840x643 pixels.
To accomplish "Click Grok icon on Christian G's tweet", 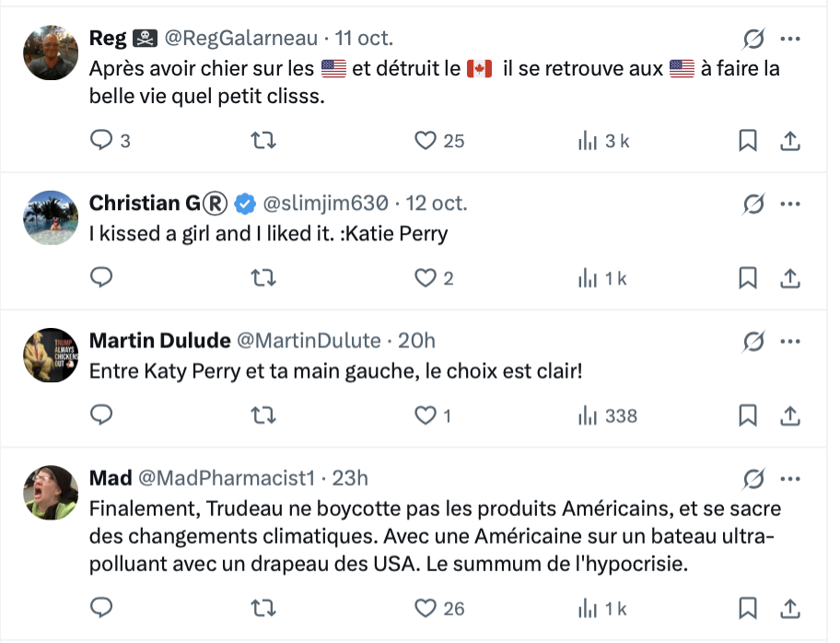I will point(752,204).
